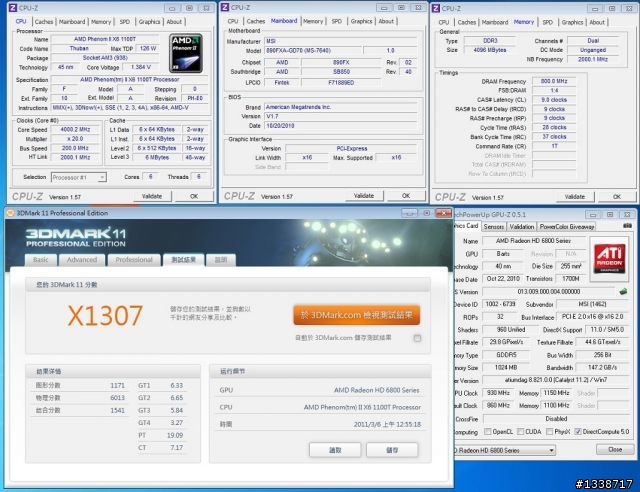Click the motherboard model 890FXA-GD70 field
640x492 pixels.
point(313,51)
